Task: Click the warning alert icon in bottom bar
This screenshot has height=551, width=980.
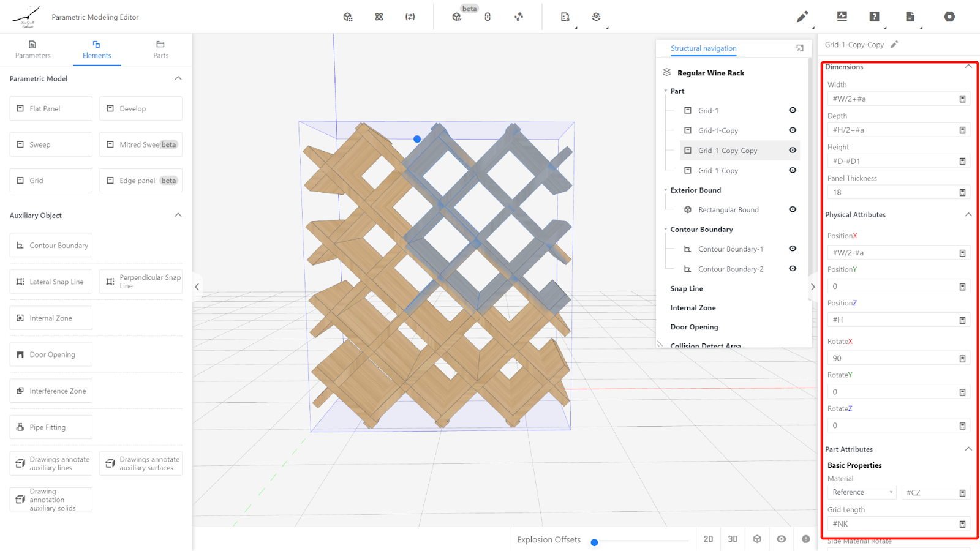Action: [x=805, y=539]
